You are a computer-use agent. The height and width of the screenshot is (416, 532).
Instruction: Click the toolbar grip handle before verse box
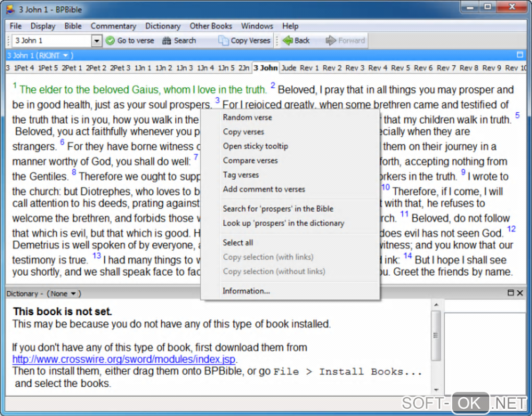tap(8, 41)
